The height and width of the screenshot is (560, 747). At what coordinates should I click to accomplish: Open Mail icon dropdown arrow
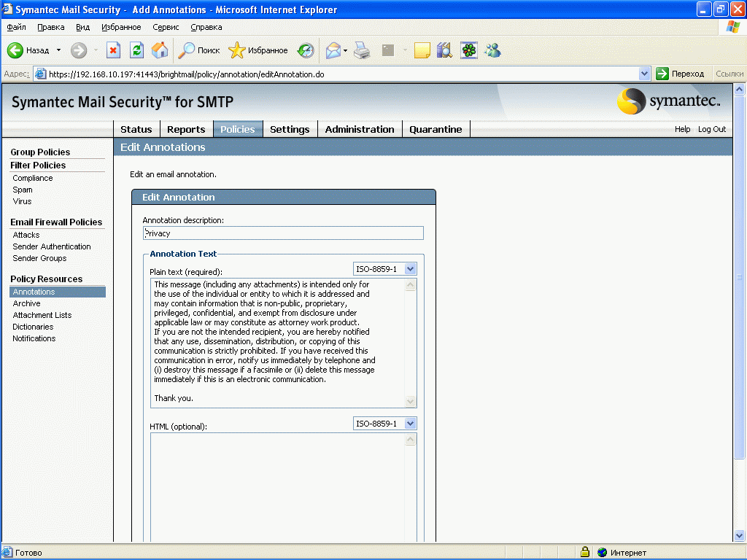(x=345, y=50)
